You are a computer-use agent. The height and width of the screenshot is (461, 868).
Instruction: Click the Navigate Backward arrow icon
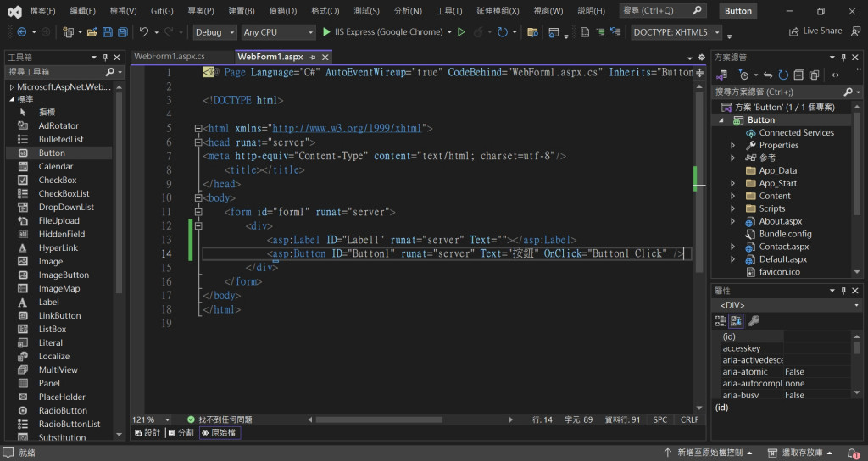click(21, 32)
